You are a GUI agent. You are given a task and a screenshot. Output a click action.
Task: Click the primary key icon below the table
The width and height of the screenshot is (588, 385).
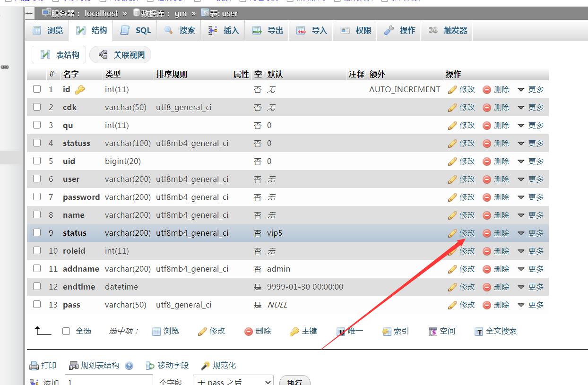pos(294,332)
